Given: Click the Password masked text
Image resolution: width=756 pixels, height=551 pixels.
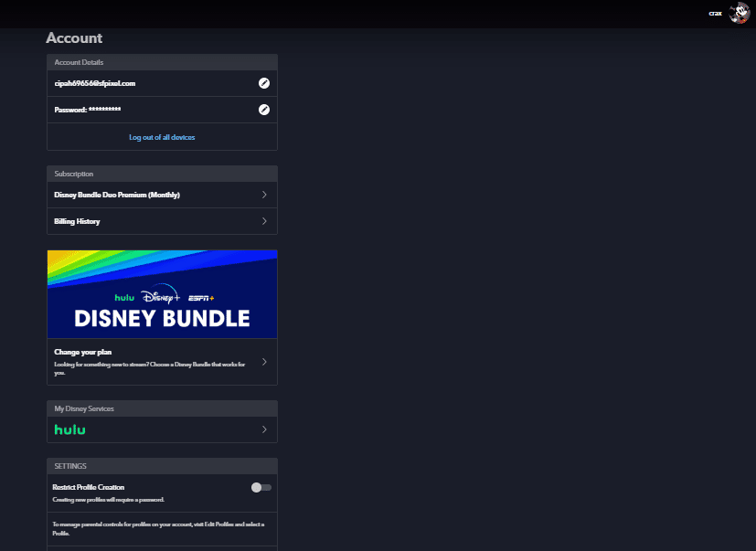Looking at the screenshot, I should (x=88, y=110).
